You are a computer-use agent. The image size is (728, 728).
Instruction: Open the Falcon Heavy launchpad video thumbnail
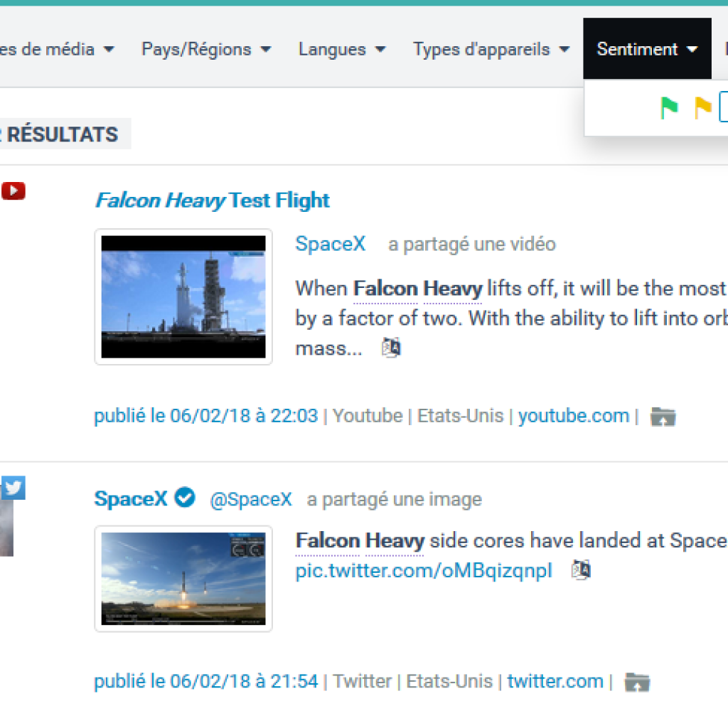tap(183, 296)
